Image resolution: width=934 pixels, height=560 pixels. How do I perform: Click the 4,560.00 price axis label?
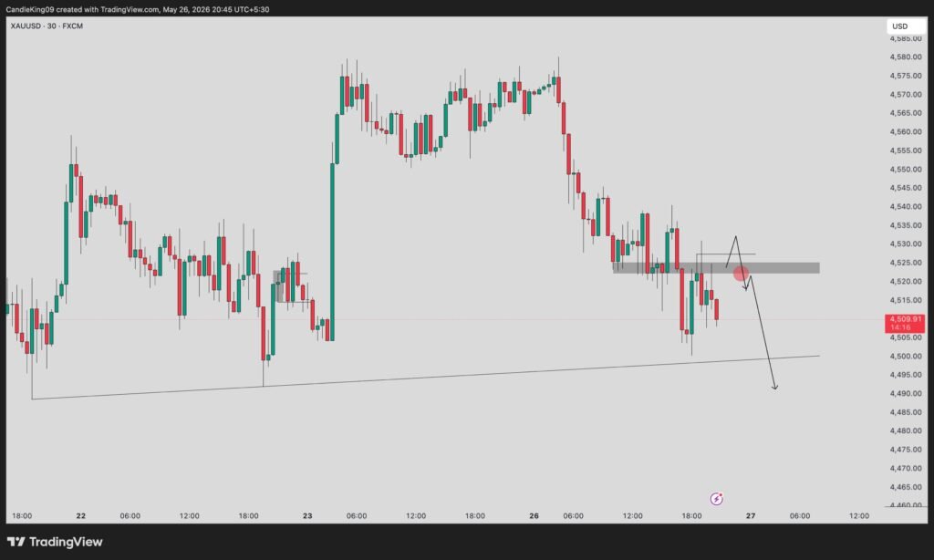906,131
